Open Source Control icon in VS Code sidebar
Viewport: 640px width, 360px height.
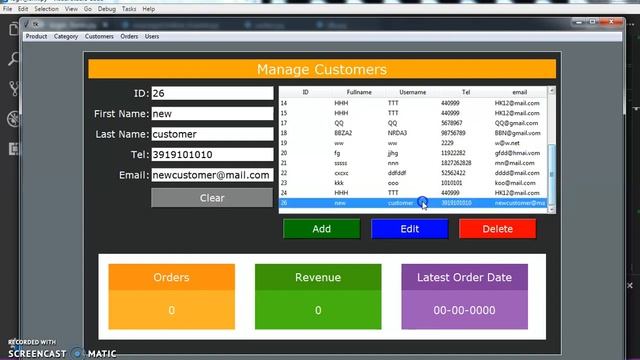13,89
